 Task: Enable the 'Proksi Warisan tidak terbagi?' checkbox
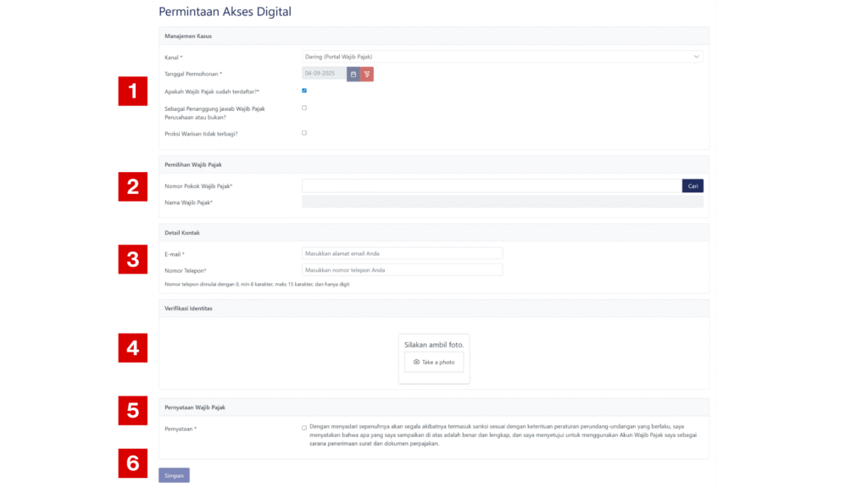click(304, 133)
